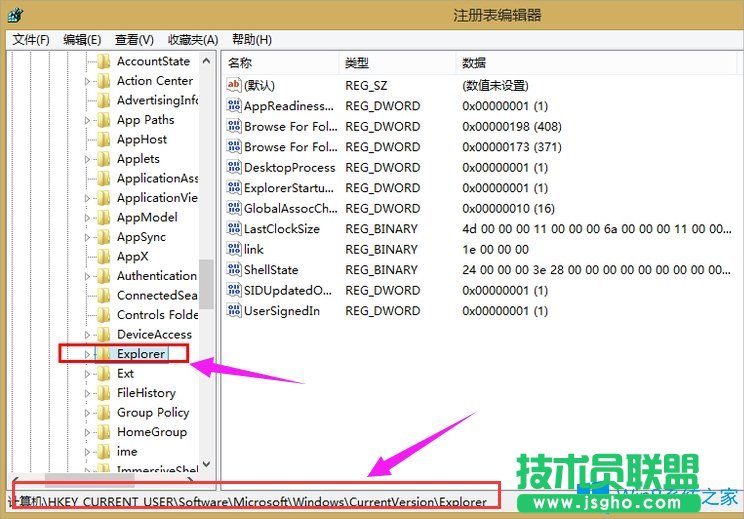The width and height of the screenshot is (744, 519).
Task: Click the tree vertical scrollbar thumb
Action: point(206,284)
